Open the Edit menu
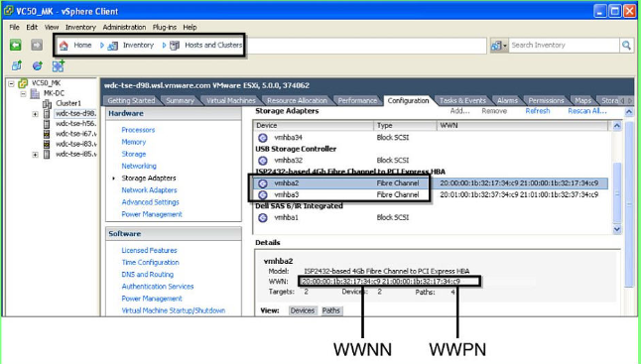This screenshot has width=642, height=364. tap(32, 28)
